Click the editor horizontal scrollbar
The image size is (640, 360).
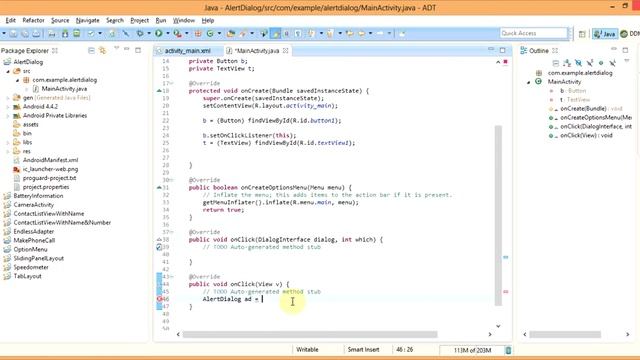click(x=310, y=334)
